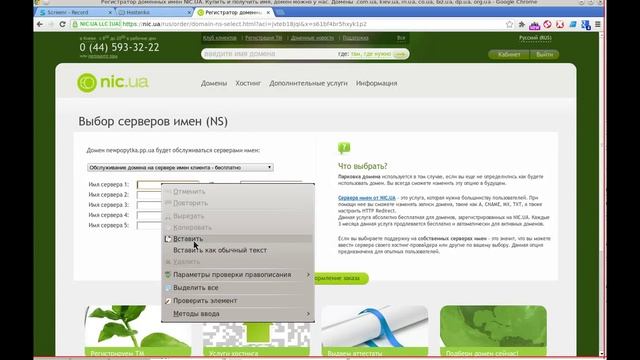The width and height of the screenshot is (640, 360).
Task: Click the green order submit button
Action: pos(341,278)
